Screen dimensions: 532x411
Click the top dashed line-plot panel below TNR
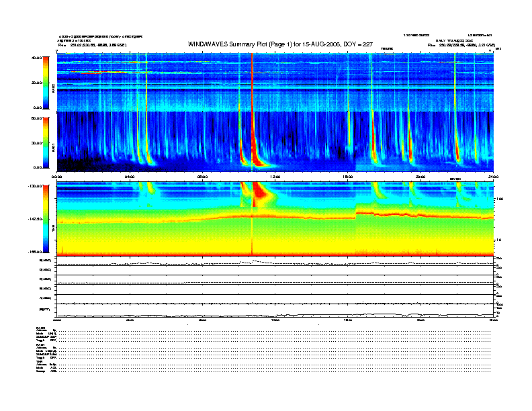pos(275,261)
